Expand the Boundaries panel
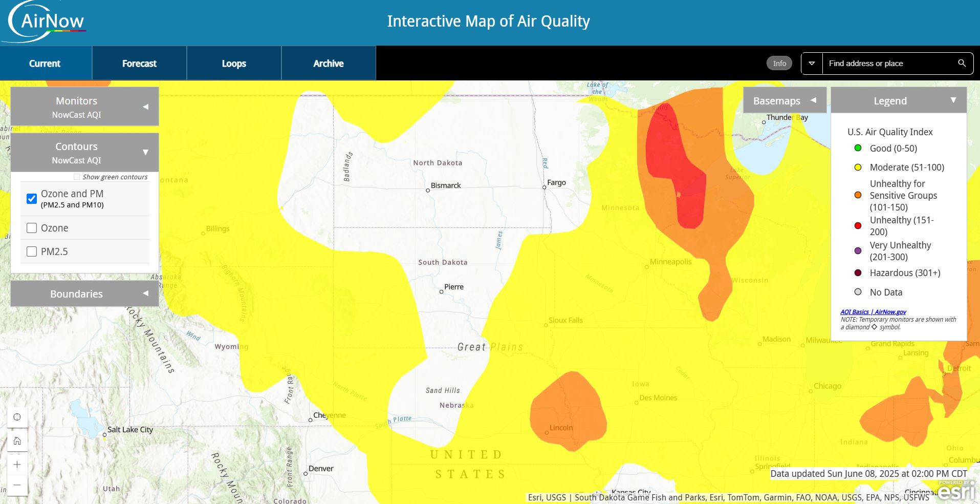Image resolution: width=980 pixels, height=504 pixels. pos(84,293)
